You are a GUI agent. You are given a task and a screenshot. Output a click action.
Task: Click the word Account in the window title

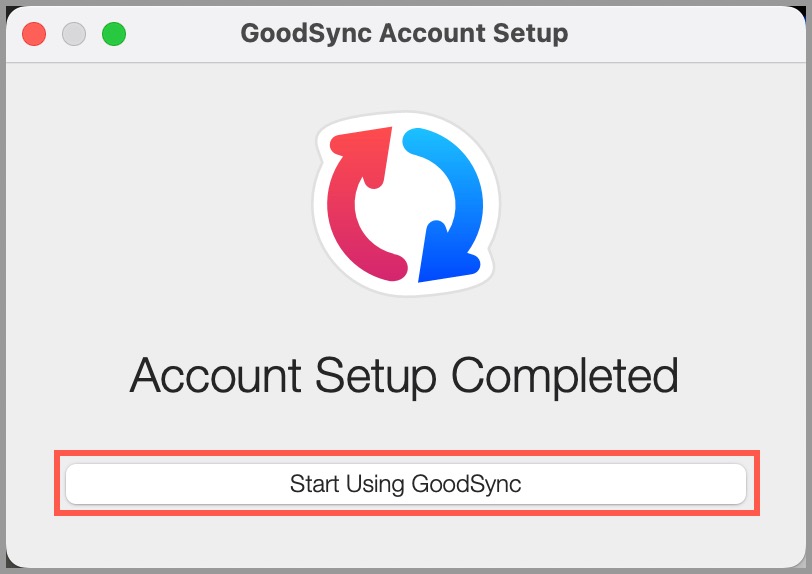point(432,33)
